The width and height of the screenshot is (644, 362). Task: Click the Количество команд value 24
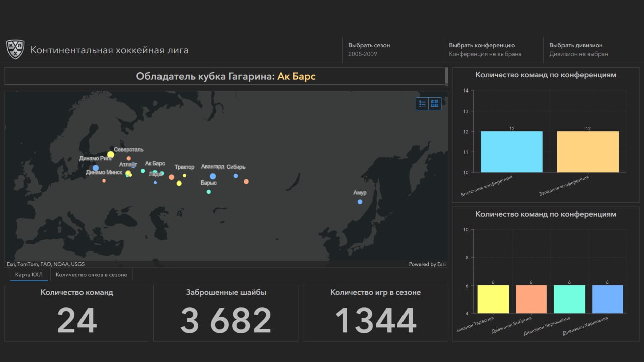(x=77, y=320)
